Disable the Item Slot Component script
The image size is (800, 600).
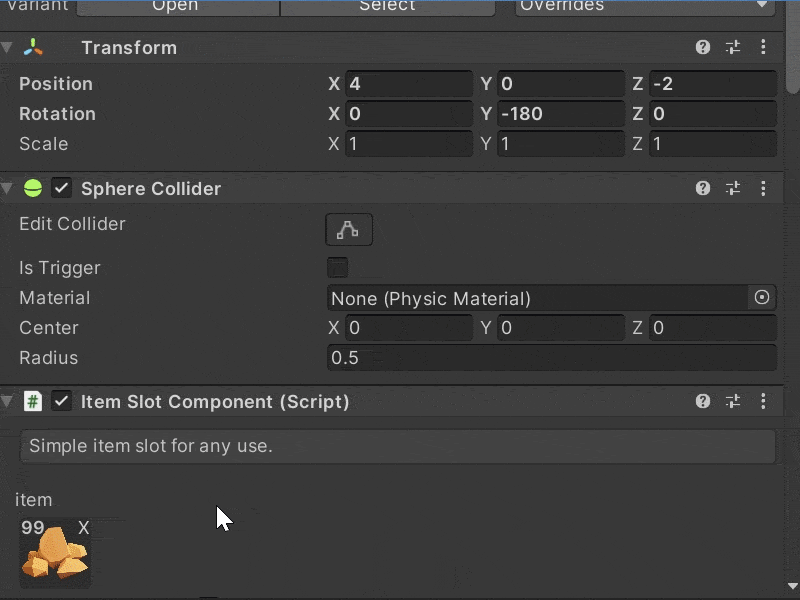click(62, 401)
